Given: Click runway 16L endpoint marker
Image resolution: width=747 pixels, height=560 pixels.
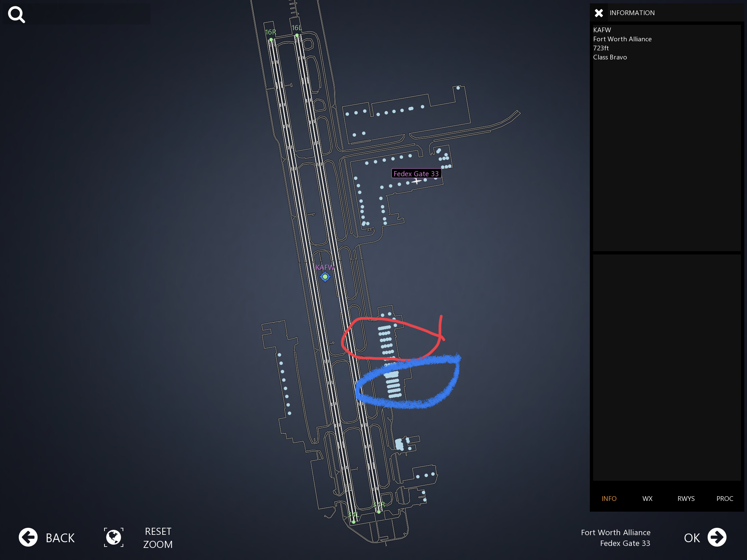Looking at the screenshot, I should click(x=297, y=35).
